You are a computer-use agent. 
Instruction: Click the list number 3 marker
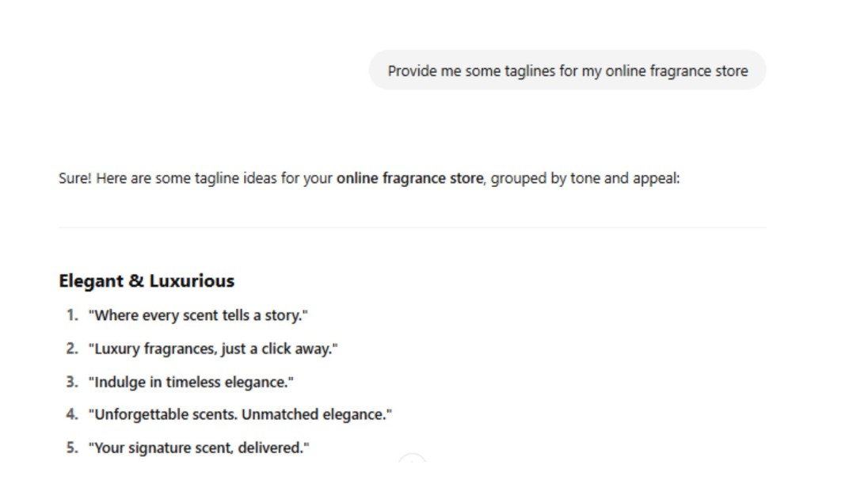(x=72, y=382)
